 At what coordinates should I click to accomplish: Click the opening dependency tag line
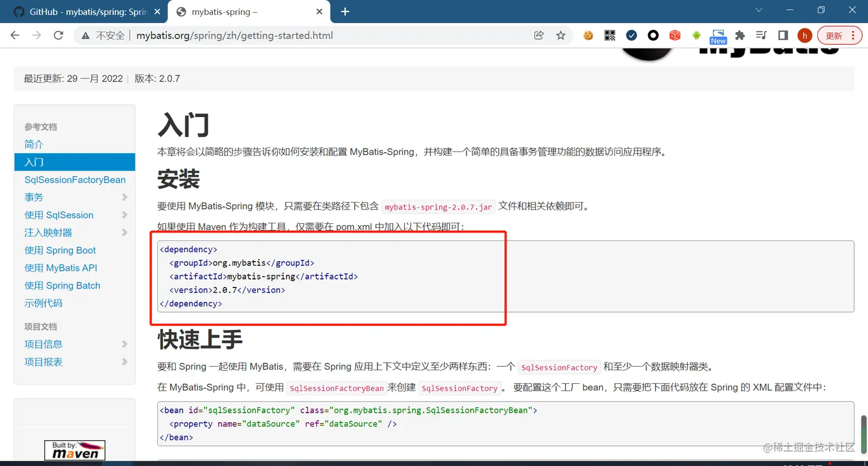pos(188,250)
